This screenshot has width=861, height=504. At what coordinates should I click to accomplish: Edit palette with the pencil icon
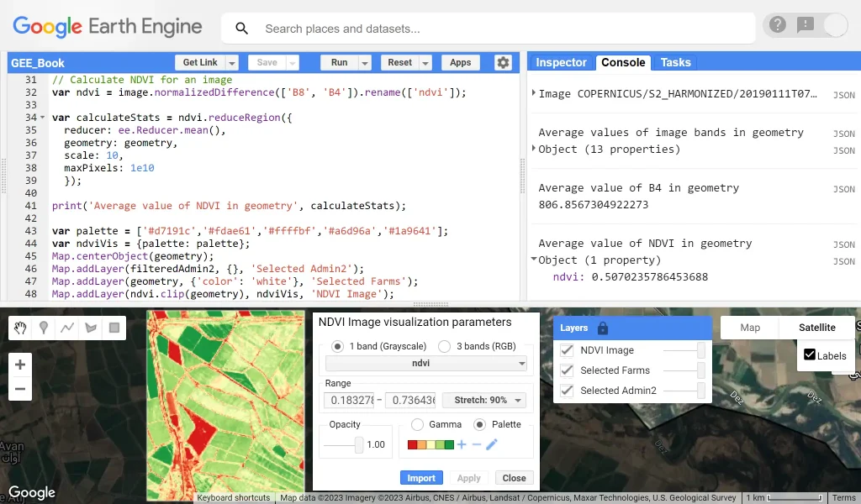point(491,444)
